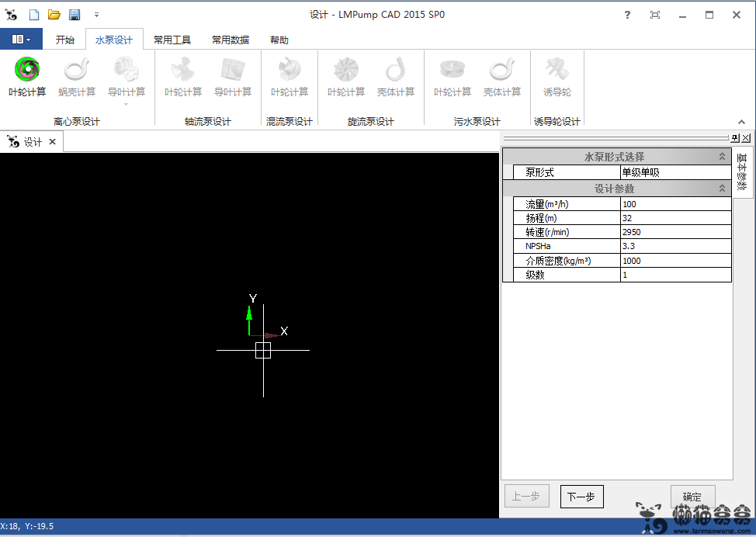Image resolution: width=756 pixels, height=537 pixels.
Task: Expand the arrow under centrifugal 导叶计算
Action: (x=127, y=104)
